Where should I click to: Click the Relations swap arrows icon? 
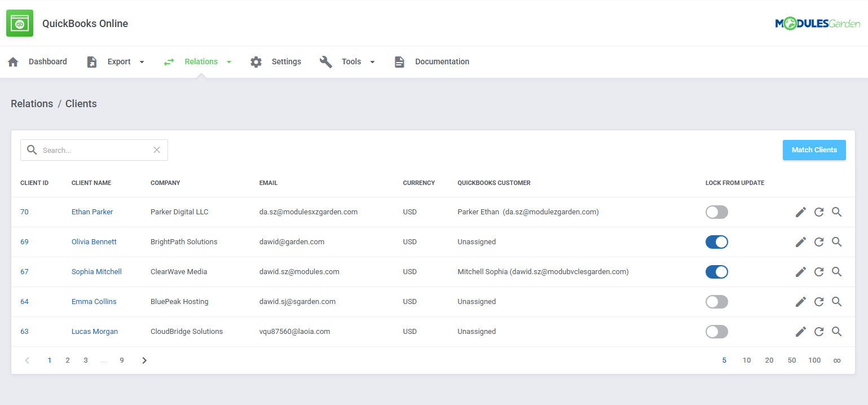click(169, 62)
